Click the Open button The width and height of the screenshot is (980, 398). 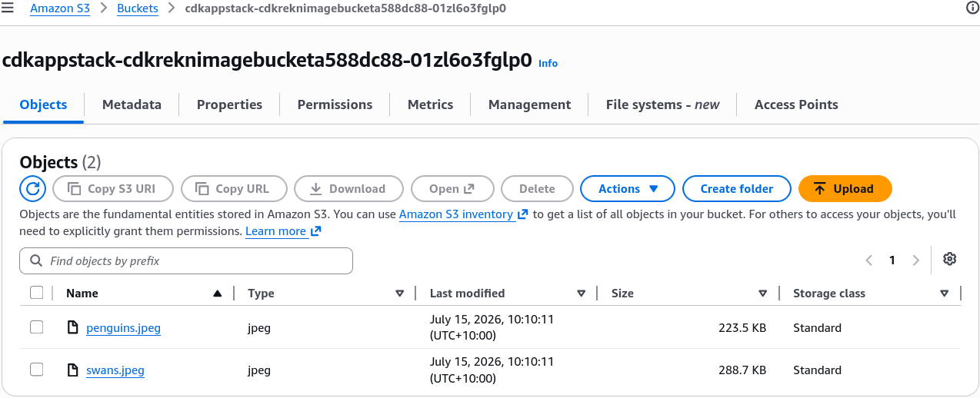tap(452, 188)
